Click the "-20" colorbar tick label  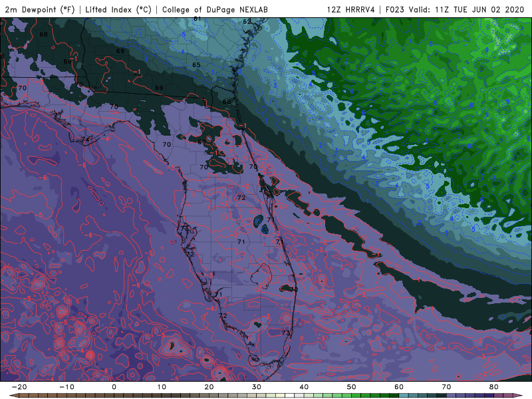19,387
